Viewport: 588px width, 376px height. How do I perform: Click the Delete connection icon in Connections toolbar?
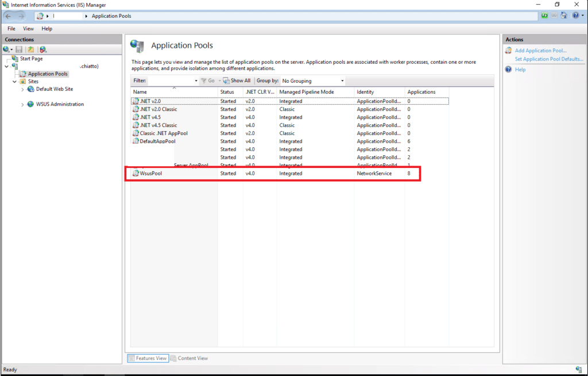click(x=43, y=49)
